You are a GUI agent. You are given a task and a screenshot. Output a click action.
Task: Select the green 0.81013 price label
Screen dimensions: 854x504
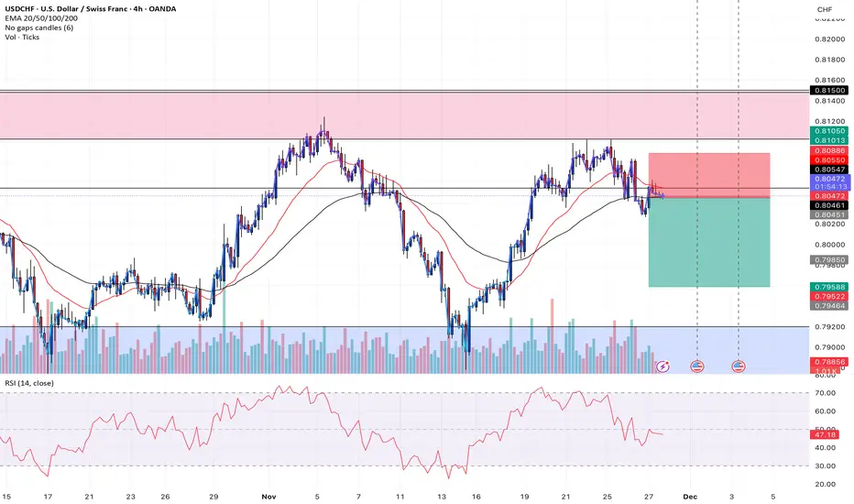click(x=829, y=140)
